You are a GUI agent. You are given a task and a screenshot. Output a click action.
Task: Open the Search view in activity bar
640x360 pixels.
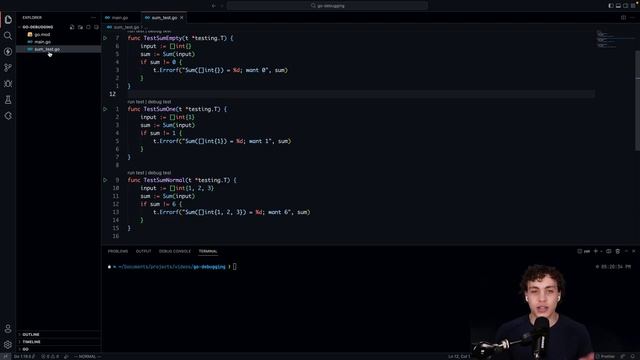(8, 36)
